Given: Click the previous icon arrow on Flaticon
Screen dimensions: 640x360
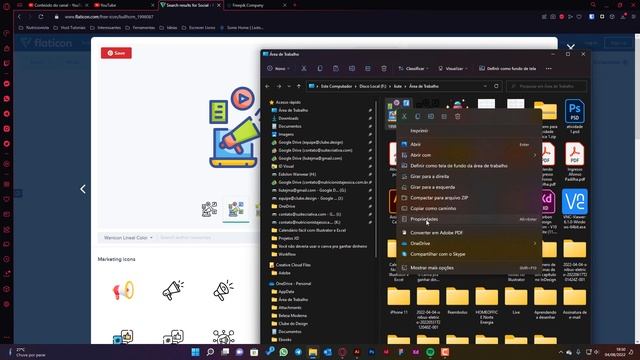Looking at the screenshot, I should [x=83, y=189].
